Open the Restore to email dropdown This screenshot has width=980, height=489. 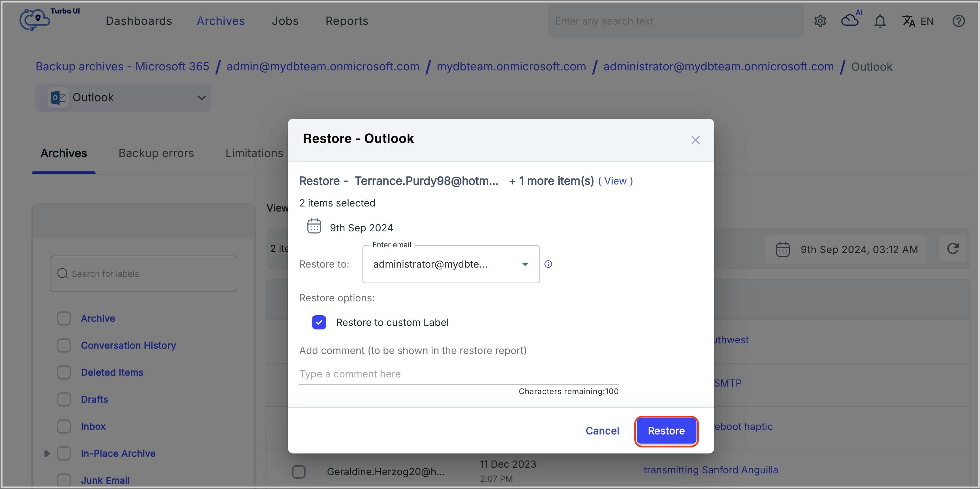[524, 263]
